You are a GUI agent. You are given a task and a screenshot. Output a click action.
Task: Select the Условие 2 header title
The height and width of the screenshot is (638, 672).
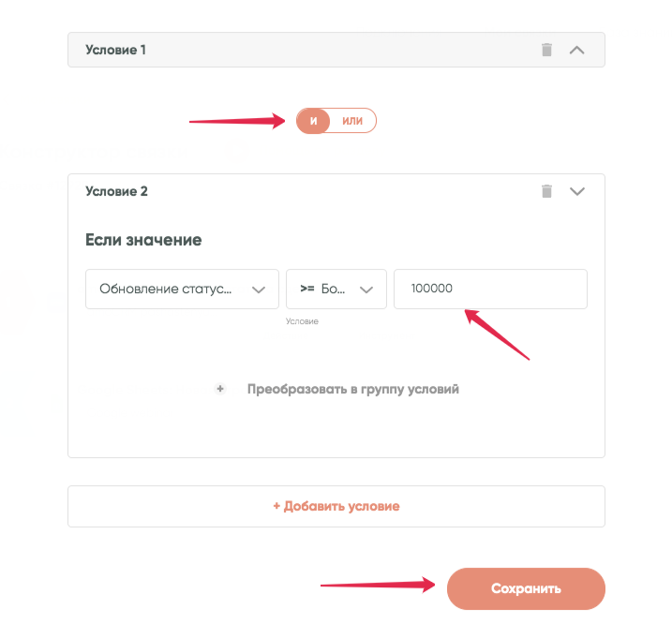point(116,191)
